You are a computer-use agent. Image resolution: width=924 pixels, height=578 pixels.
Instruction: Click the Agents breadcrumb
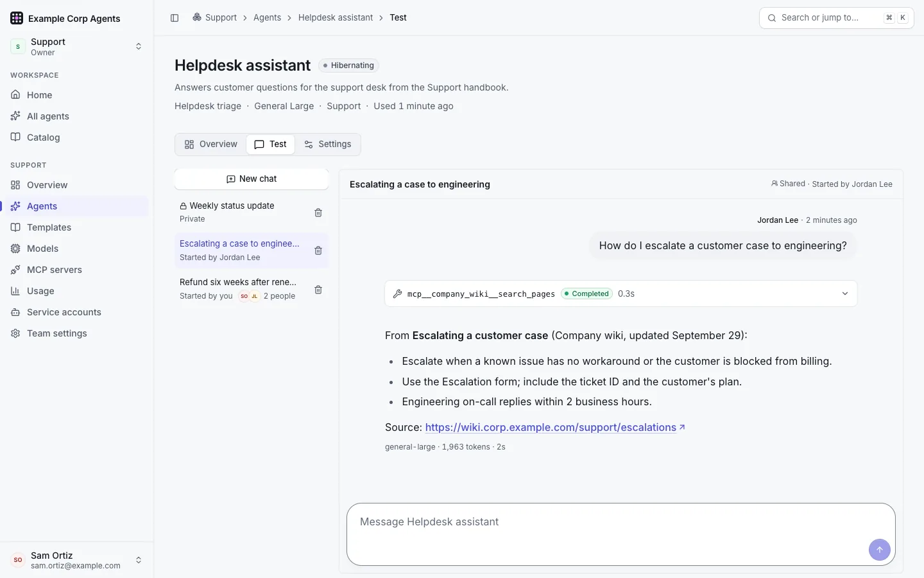[267, 17]
